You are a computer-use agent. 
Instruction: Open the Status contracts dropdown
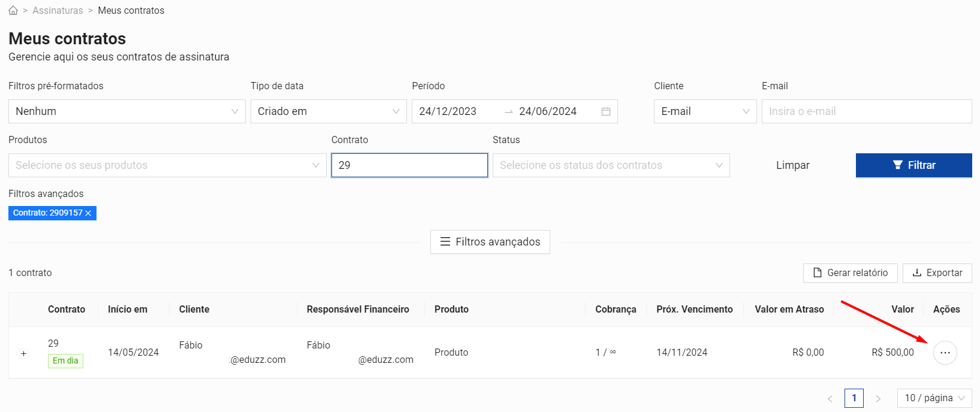(611, 165)
